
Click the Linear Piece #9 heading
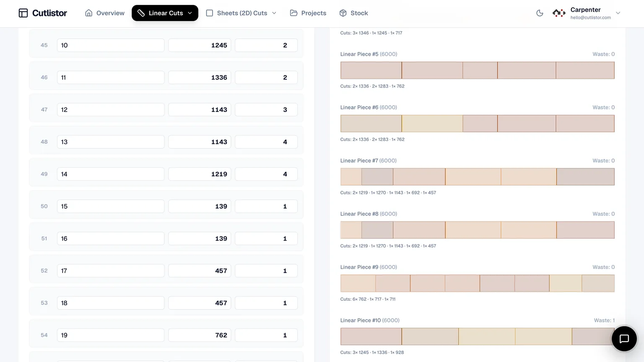click(x=369, y=267)
